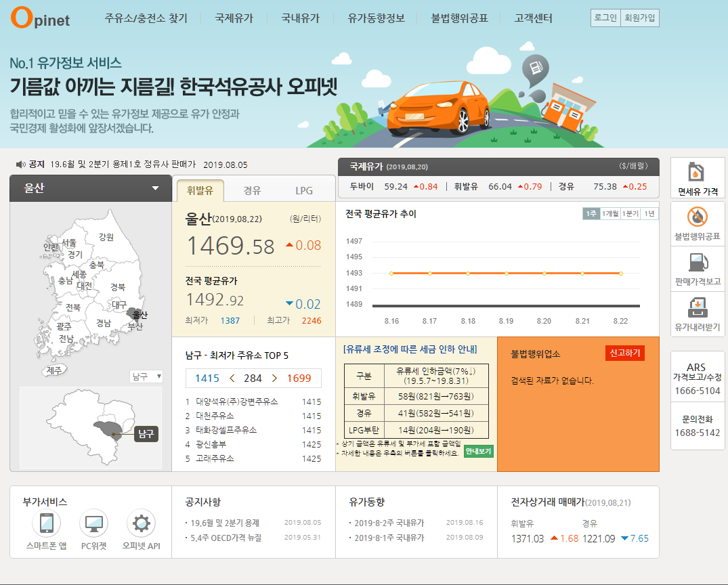
Task: Select the 1개월 chart period
Action: [610, 213]
